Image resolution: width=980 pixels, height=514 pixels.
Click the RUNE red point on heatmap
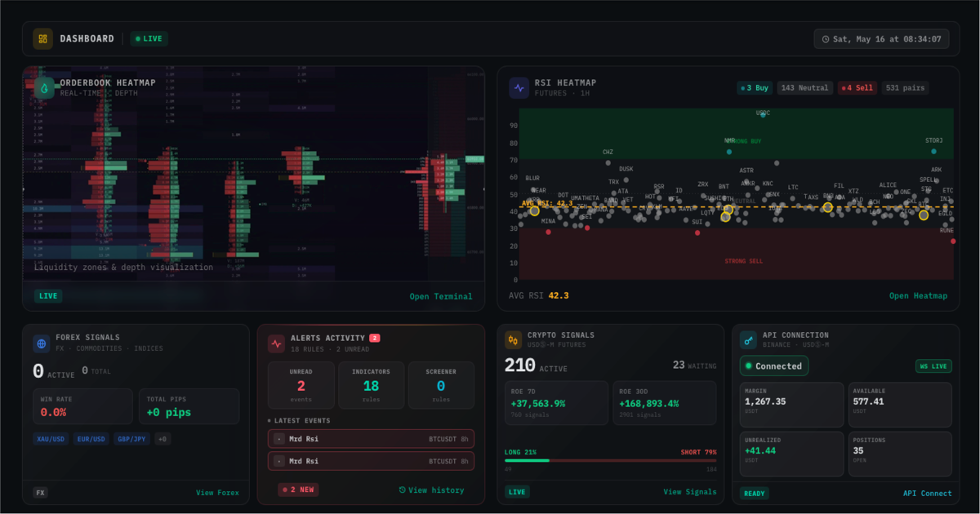[952, 241]
